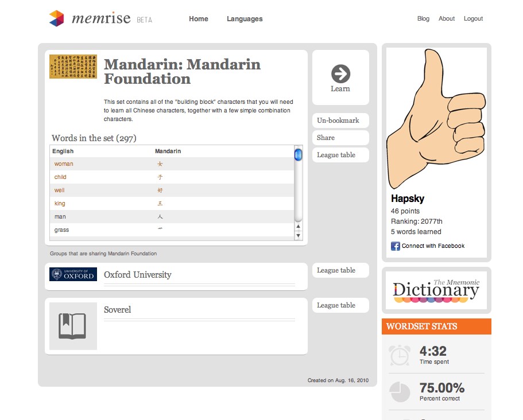Click the word list scroll down arrow
The height and width of the screenshot is (420, 523).
(x=298, y=235)
